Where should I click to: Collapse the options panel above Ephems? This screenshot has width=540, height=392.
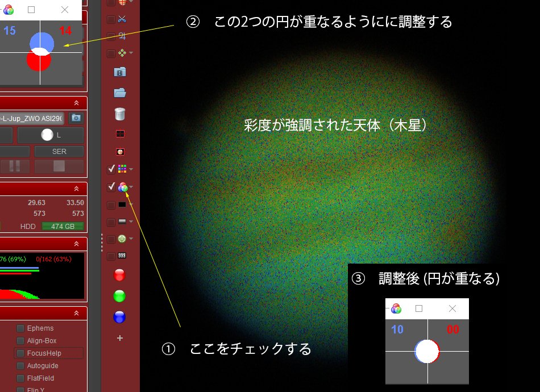[x=76, y=314]
